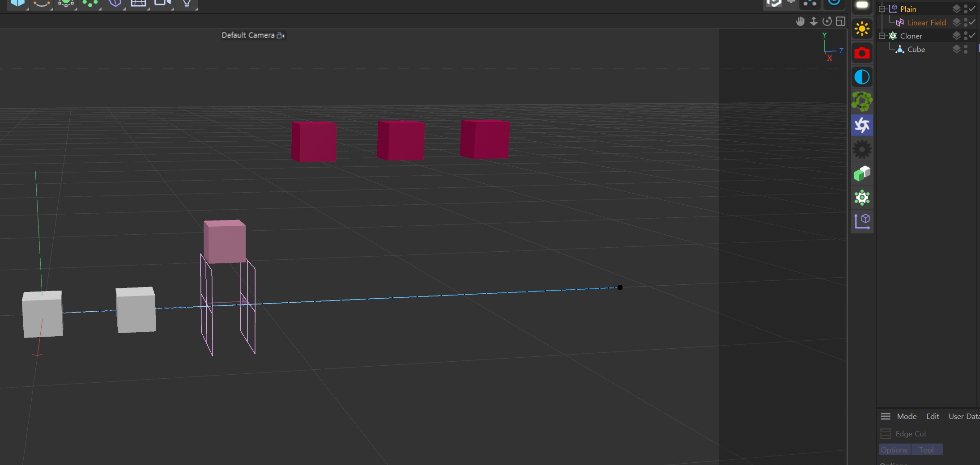This screenshot has width=980, height=465.
Task: Toggle the viewport maximize layout icon
Action: click(x=840, y=21)
